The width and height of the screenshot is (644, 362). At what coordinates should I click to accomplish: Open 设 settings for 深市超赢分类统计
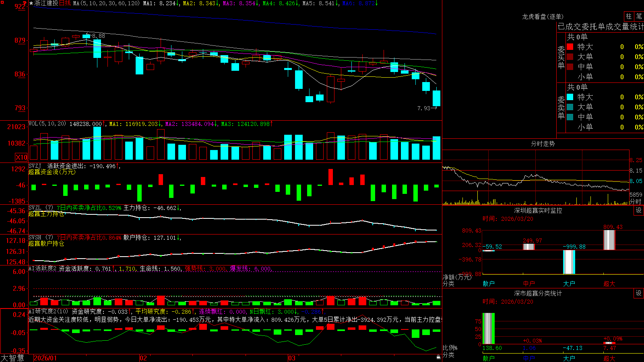[x=639, y=293]
